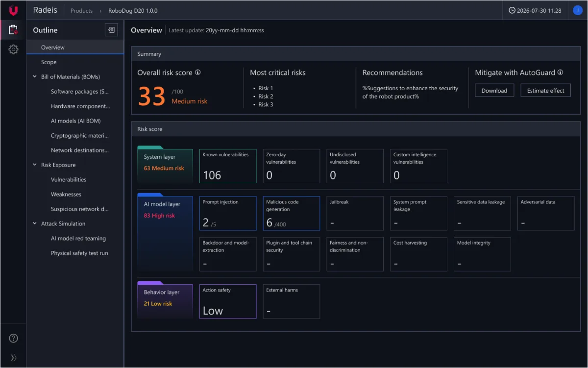Open Cryptographic materials outline item
Viewport: 588px width, 368px height.
pos(75,136)
